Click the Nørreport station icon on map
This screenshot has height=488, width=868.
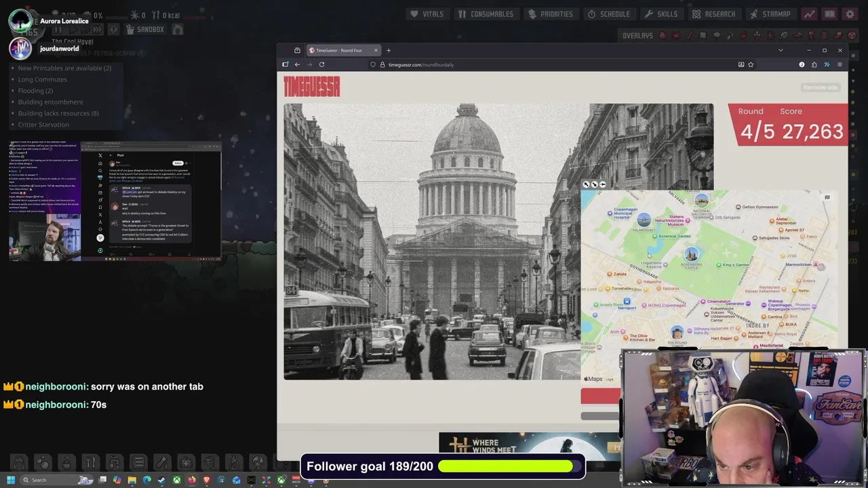tap(627, 301)
